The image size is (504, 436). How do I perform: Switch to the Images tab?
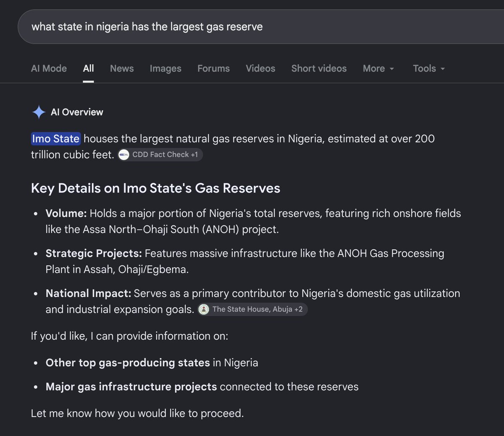pos(165,69)
